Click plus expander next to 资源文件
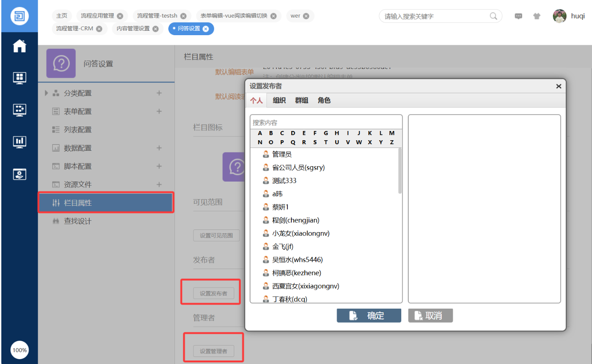 pyautogui.click(x=159, y=185)
